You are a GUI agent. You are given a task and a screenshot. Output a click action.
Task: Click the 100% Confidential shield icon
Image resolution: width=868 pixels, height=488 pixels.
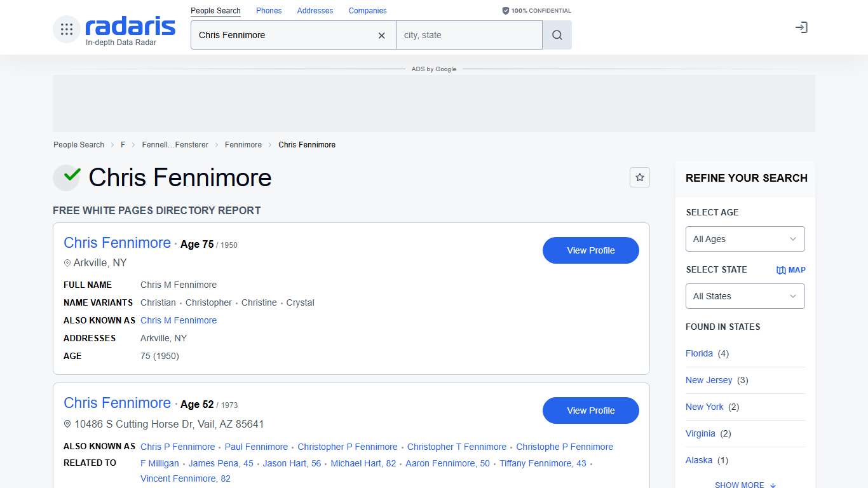point(505,10)
